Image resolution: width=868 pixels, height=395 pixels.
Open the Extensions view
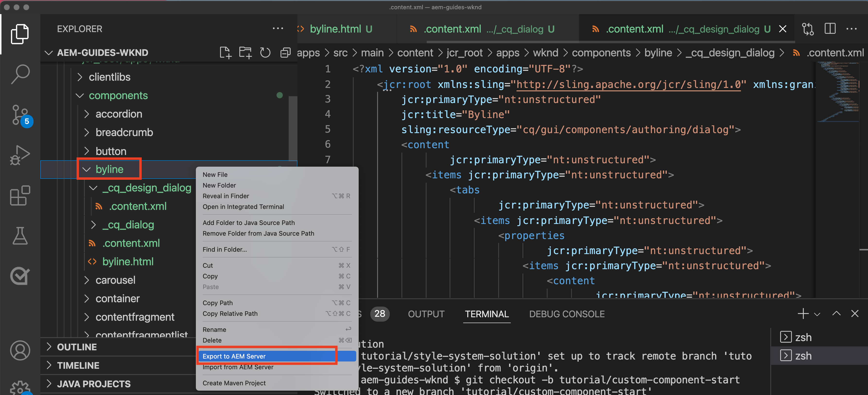click(20, 195)
